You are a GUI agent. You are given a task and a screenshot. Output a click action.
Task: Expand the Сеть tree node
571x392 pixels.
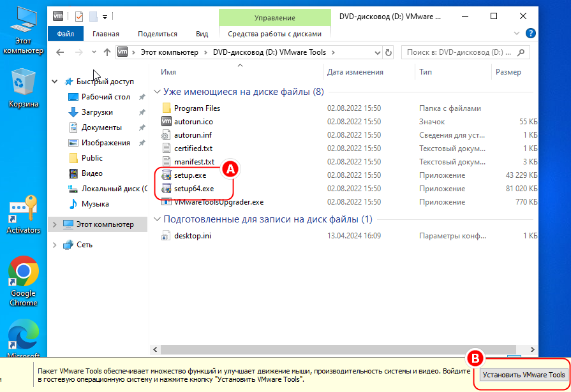tap(55, 245)
